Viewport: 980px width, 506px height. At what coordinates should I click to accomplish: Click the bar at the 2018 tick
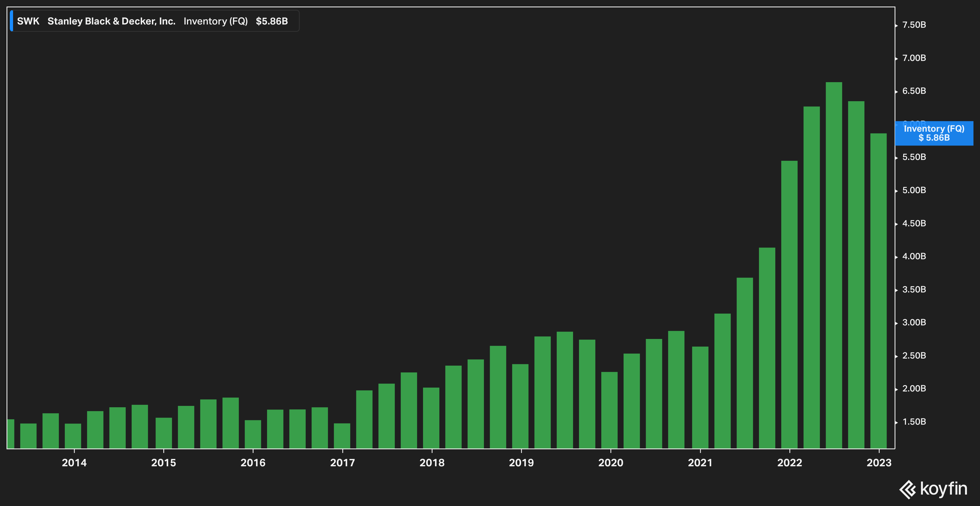(x=431, y=418)
